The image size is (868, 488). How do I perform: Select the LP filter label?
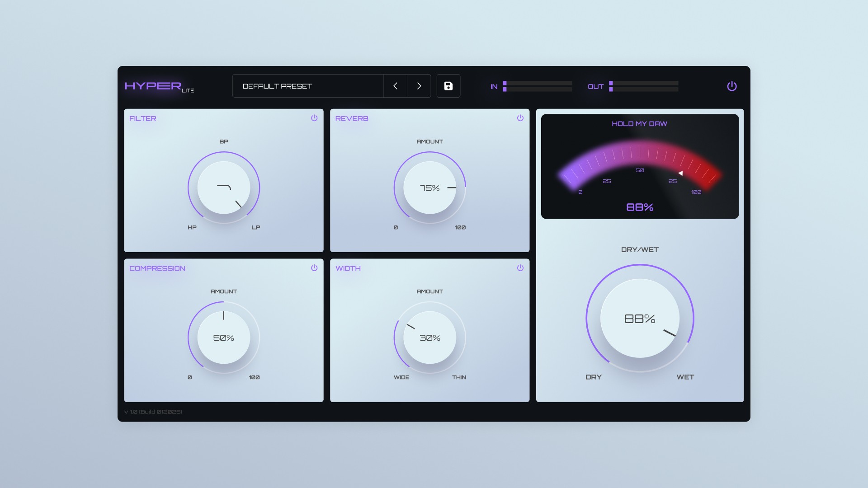(255, 227)
